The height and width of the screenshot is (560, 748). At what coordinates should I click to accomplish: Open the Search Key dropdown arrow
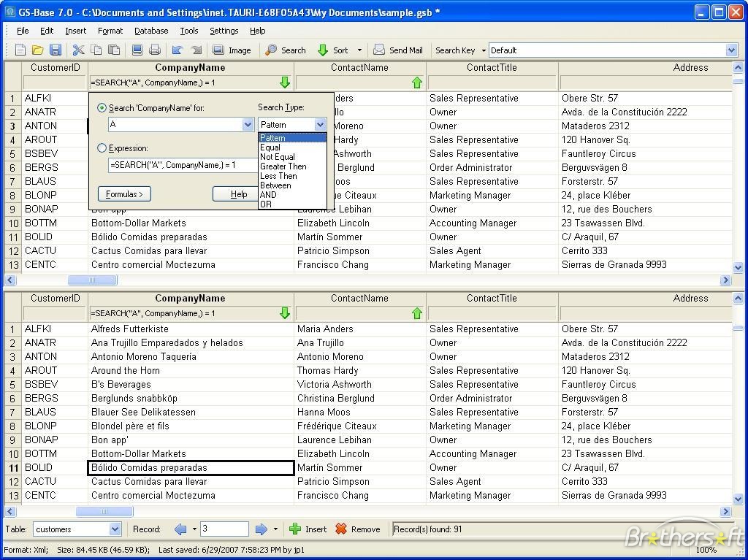484,50
